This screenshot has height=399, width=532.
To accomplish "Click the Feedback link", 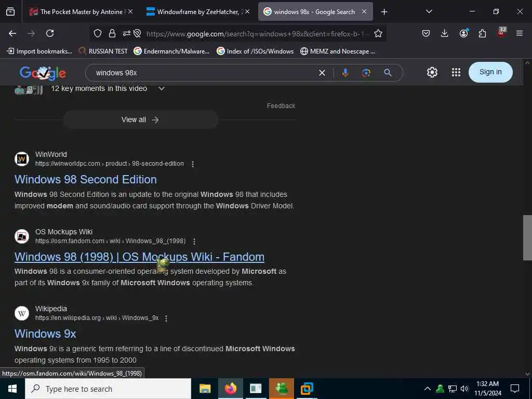I will pyautogui.click(x=281, y=106).
